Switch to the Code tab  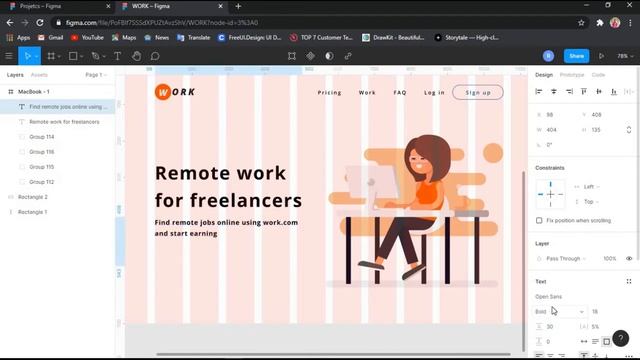click(x=598, y=75)
